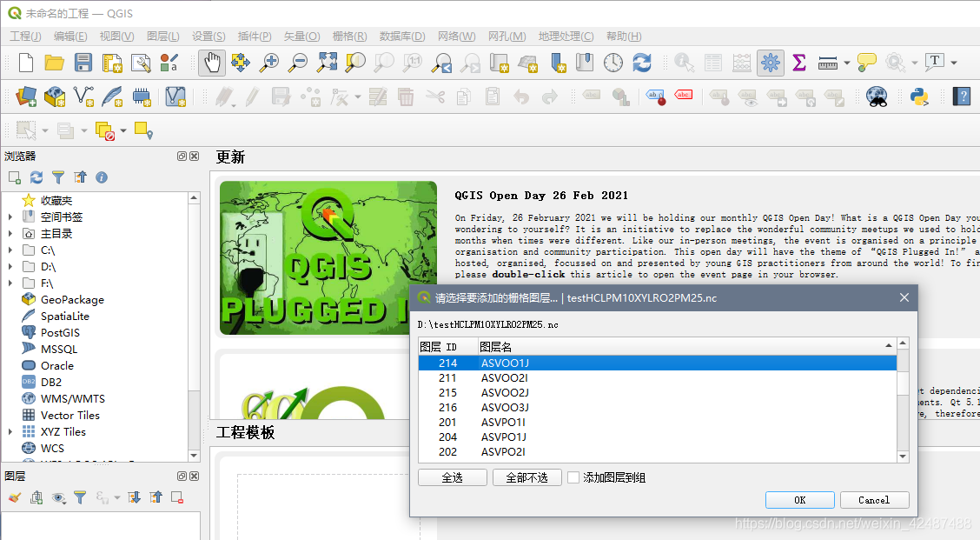This screenshot has width=980, height=540.
Task: Open the processing Toolbox gear icon
Action: pyautogui.click(x=770, y=63)
